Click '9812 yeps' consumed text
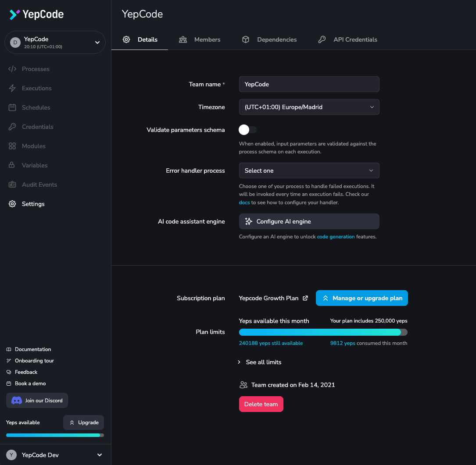Viewport: 476px width, 465px height. (343, 343)
